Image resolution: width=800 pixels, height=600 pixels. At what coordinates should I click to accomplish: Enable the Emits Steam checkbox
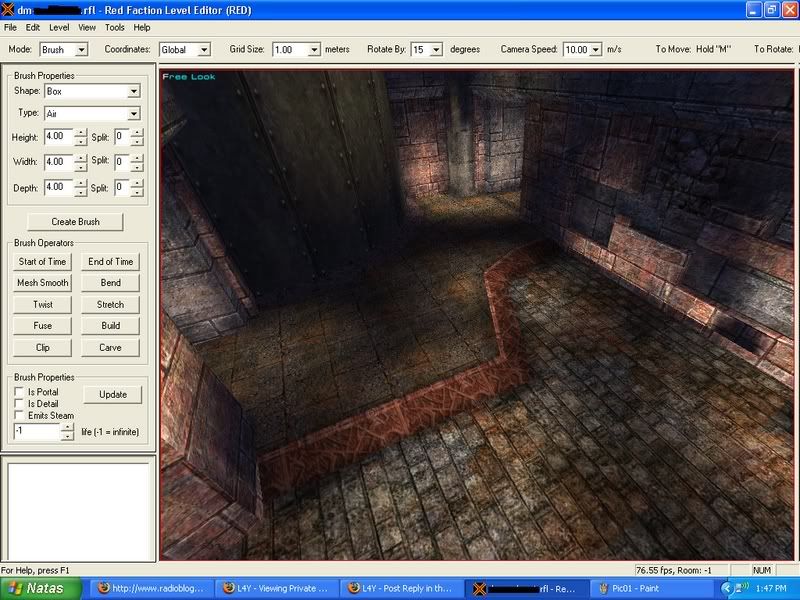tap(19, 415)
